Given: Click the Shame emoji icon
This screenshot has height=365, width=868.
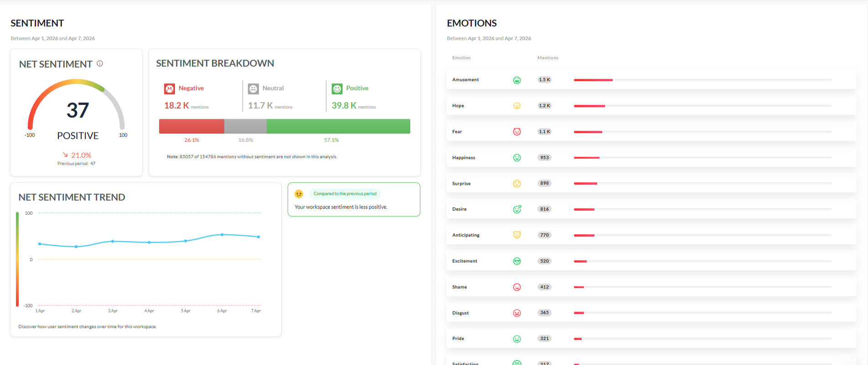Looking at the screenshot, I should click(517, 287).
